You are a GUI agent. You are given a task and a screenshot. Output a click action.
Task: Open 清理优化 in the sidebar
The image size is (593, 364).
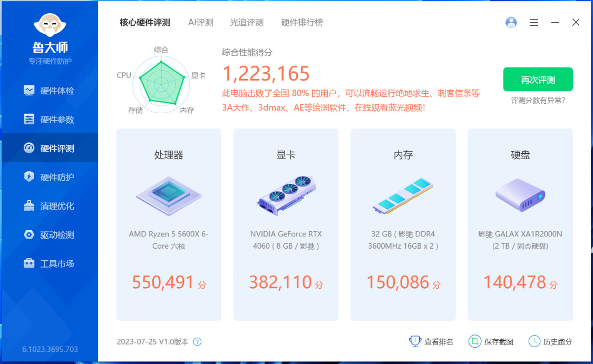tap(49, 206)
